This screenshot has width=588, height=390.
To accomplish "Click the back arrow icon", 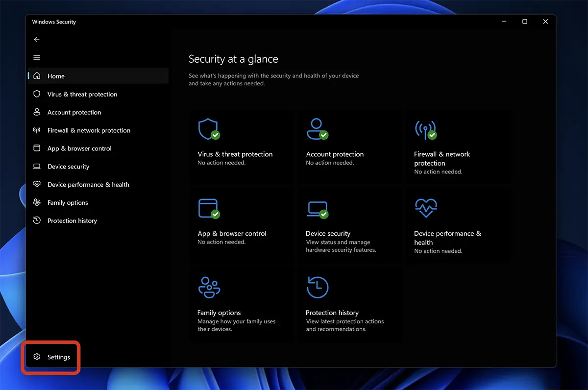I will (37, 40).
